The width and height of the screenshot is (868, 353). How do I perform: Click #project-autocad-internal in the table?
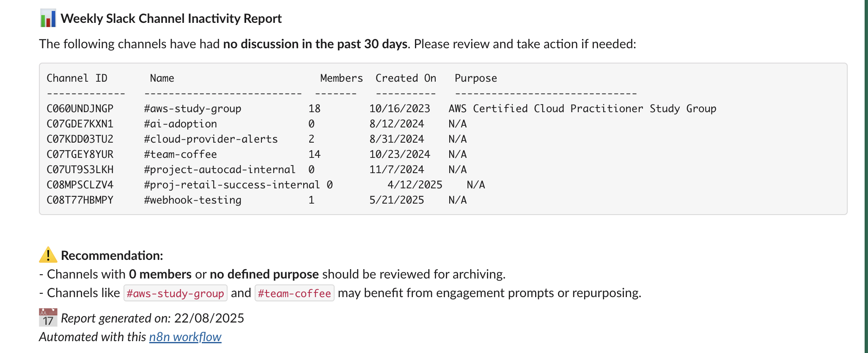pyautogui.click(x=220, y=170)
